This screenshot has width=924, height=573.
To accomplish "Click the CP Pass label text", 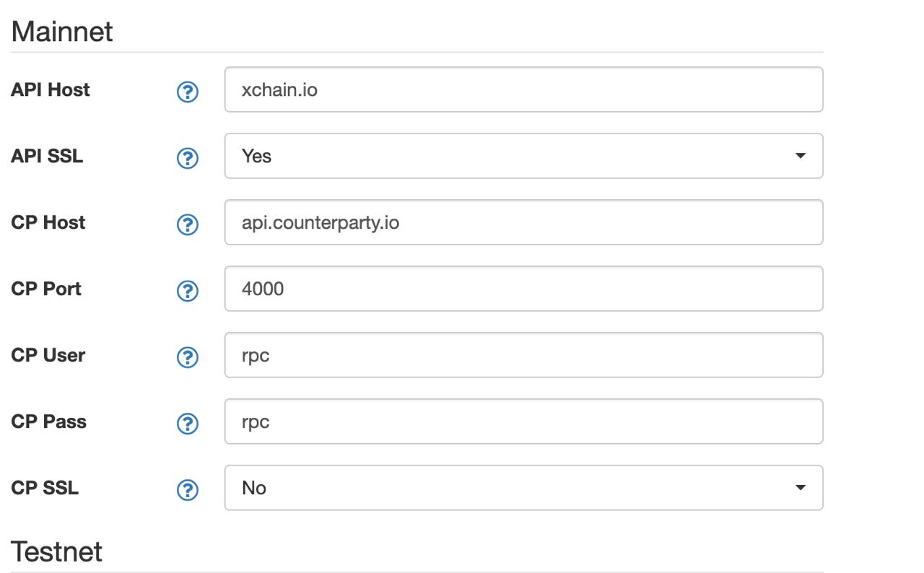I will (x=48, y=421).
